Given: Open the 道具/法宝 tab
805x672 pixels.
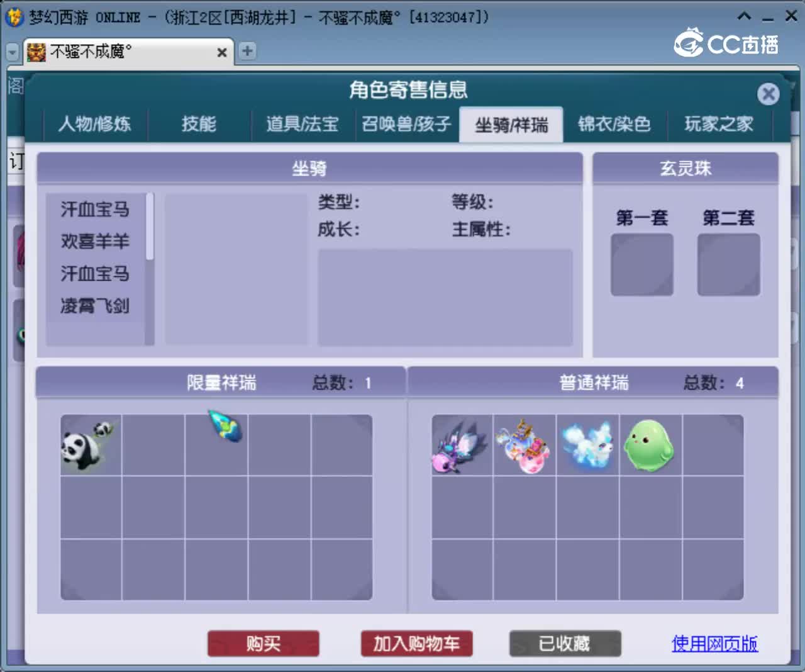Looking at the screenshot, I should point(303,124).
